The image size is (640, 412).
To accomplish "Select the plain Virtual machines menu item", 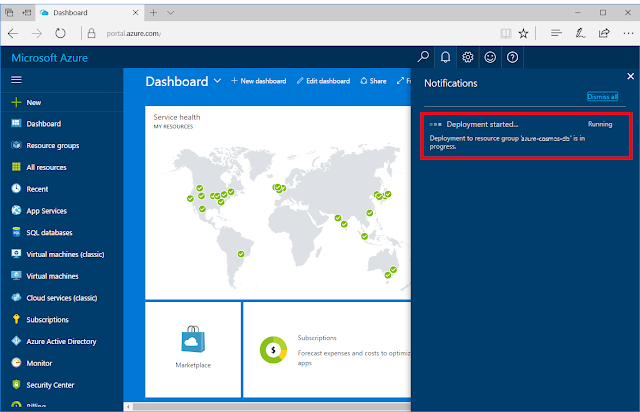I will [x=52, y=276].
